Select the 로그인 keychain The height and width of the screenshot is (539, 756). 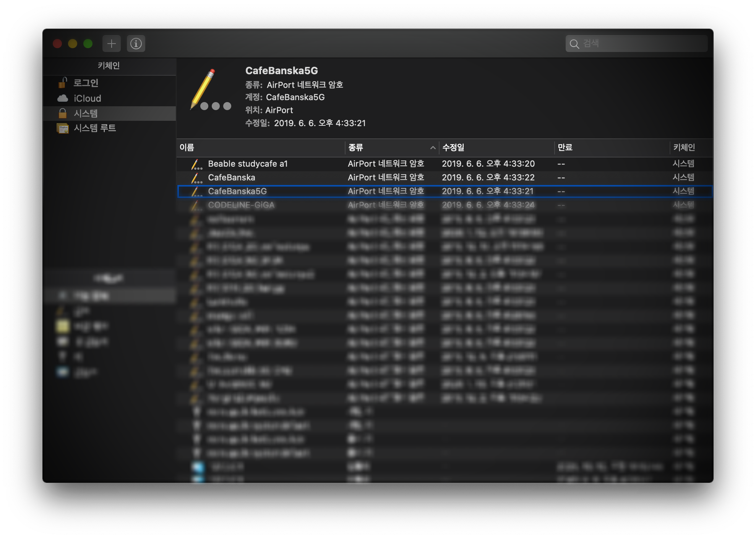pyautogui.click(x=86, y=83)
